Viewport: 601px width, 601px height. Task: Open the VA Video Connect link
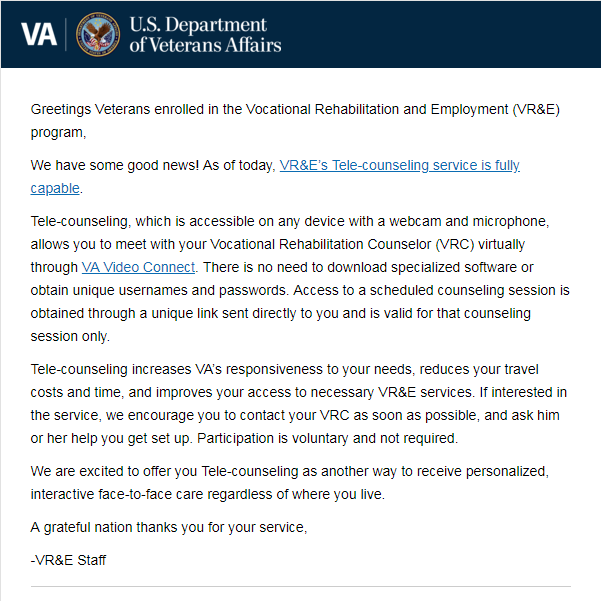pyautogui.click(x=138, y=267)
